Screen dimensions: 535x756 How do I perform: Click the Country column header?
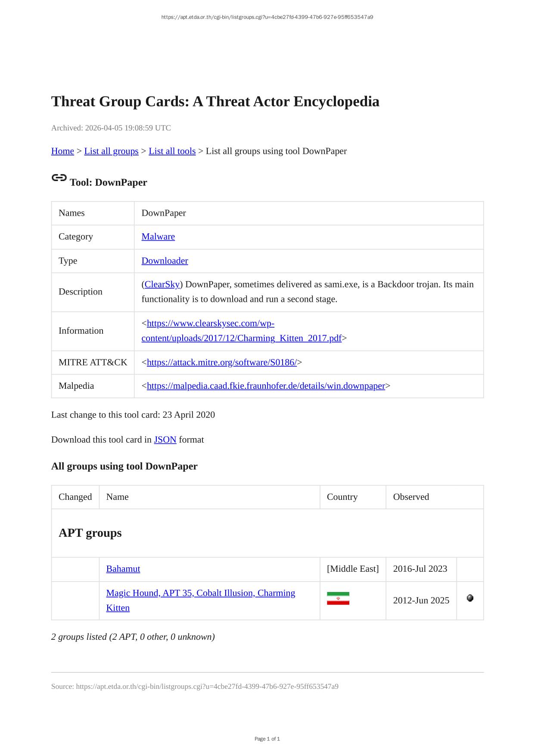point(342,497)
